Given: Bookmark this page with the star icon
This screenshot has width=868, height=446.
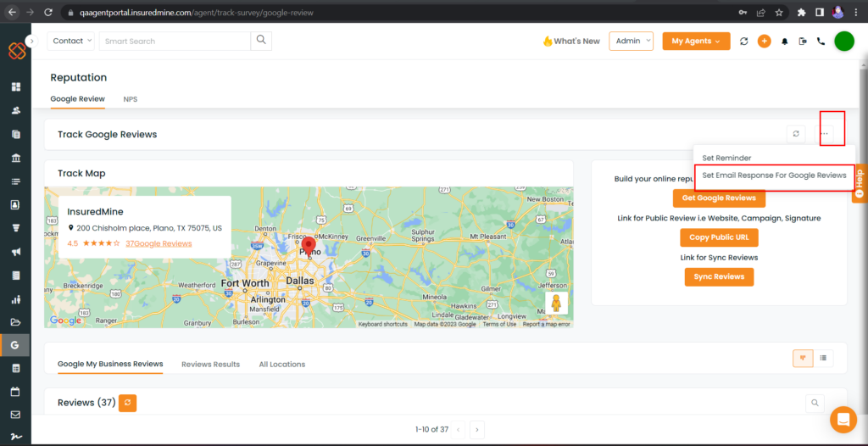Looking at the screenshot, I should coord(779,12).
